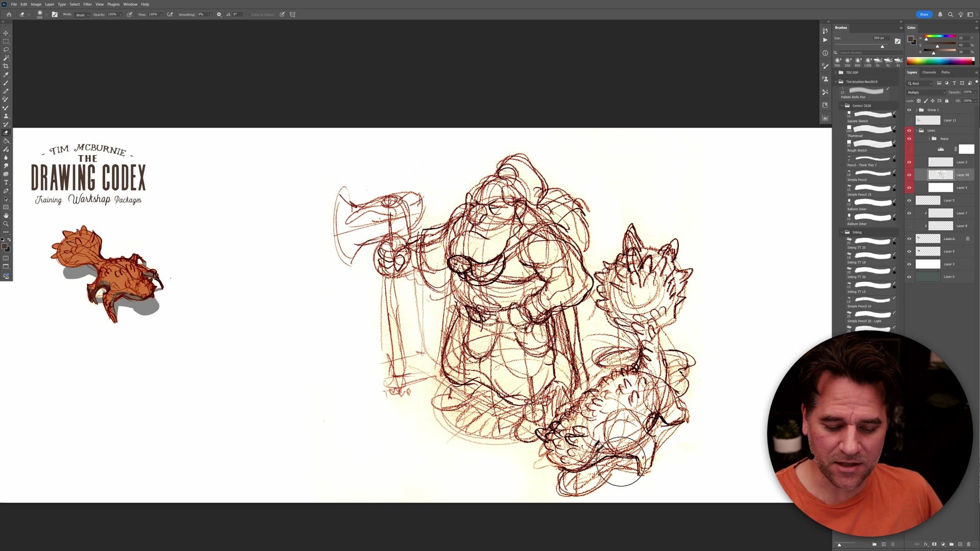
Task: Select the Move tool
Action: (x=6, y=33)
